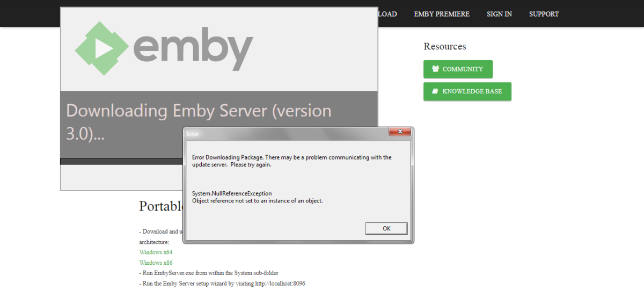Screen dimensions: 644x297
Task: Click OK in the Error dialog
Action: coord(386,228)
